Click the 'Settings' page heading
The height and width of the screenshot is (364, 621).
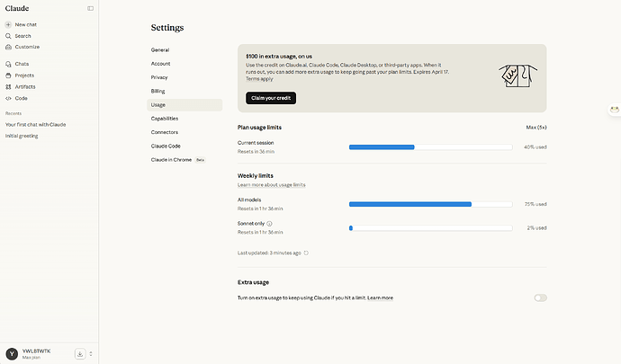[x=167, y=28]
